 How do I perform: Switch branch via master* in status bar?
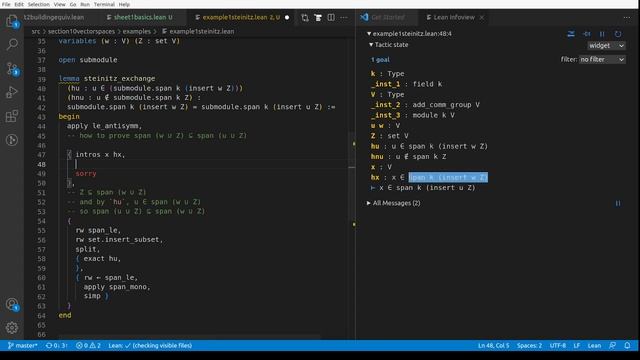[22, 345]
